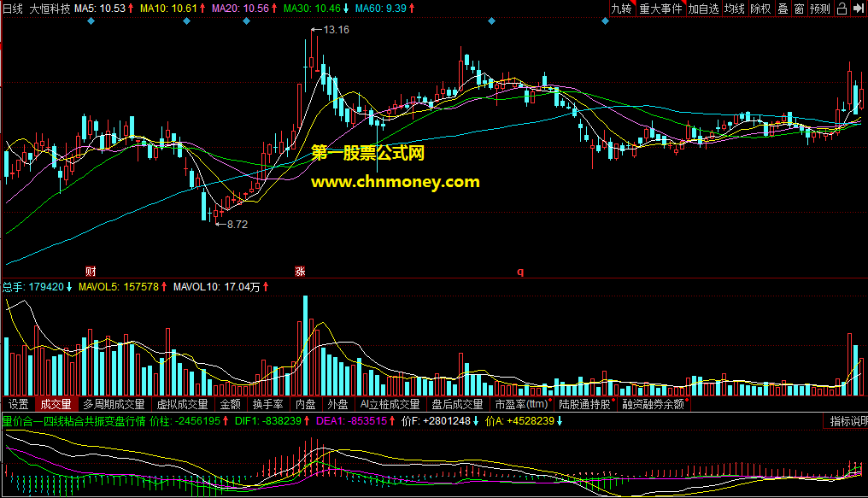Open the 除权 ex-rights option
868x498 pixels.
tap(760, 9)
